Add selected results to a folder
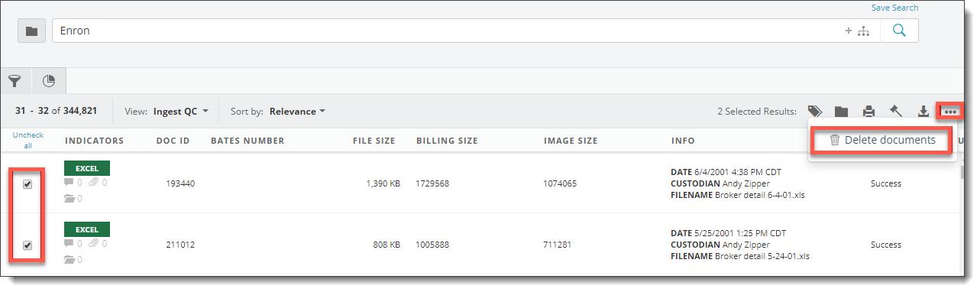 (841, 112)
